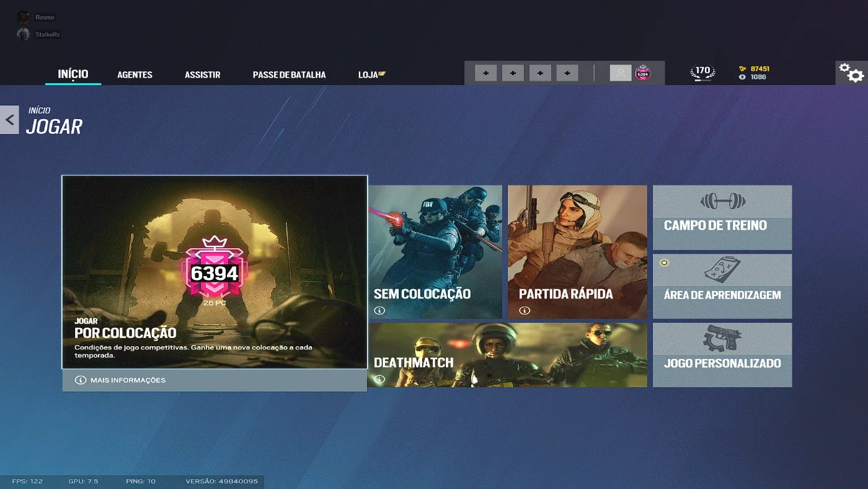Click Rasmo's friend avatar
This screenshot has width=868, height=489.
click(24, 17)
